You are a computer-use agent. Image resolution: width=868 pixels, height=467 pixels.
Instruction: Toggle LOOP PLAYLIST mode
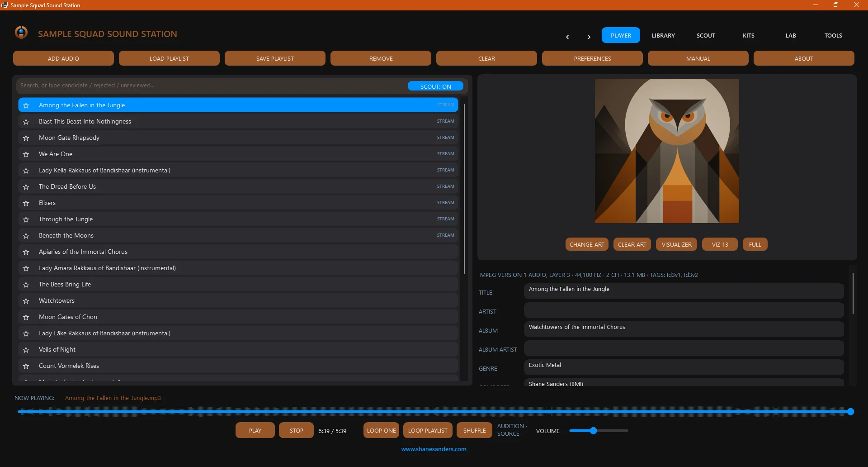(x=428, y=430)
